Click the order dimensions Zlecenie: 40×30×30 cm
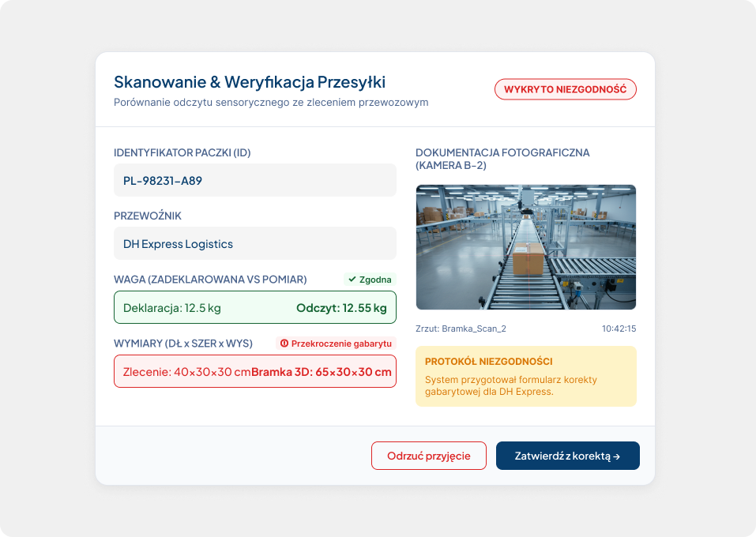The width and height of the screenshot is (756, 537). point(187,372)
